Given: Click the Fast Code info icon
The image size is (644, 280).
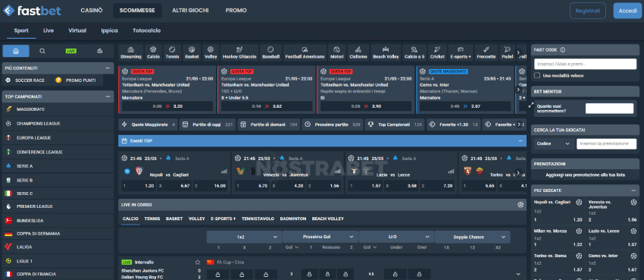Looking at the screenshot, I should [562, 50].
